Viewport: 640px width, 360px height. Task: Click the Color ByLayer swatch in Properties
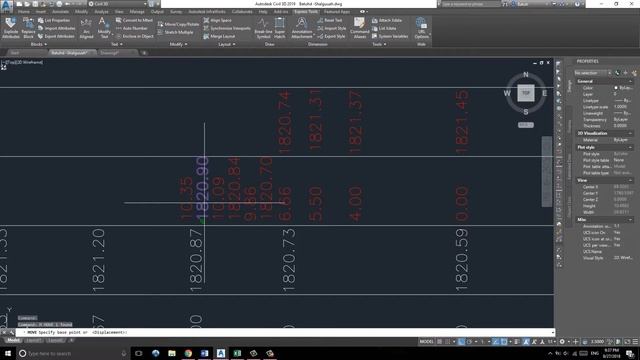pyautogui.click(x=616, y=88)
